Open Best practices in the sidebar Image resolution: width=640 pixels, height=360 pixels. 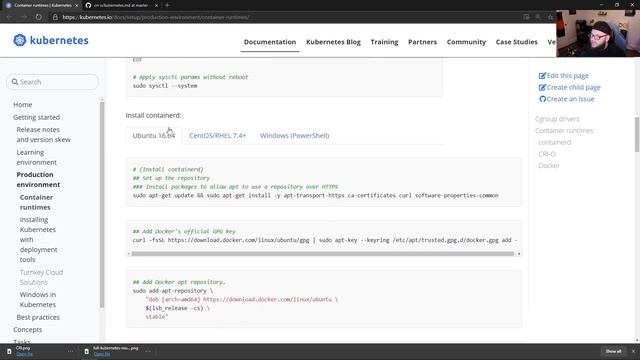click(x=38, y=317)
